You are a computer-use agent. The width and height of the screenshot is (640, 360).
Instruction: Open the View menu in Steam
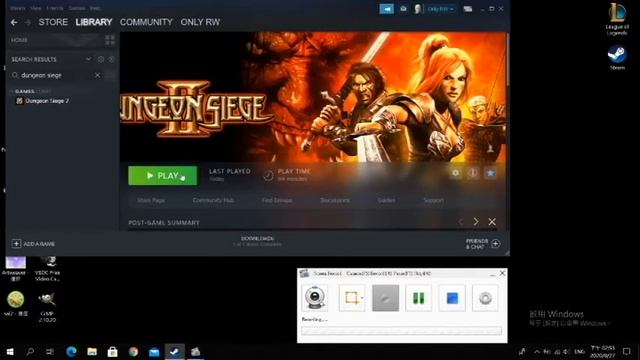[36, 8]
